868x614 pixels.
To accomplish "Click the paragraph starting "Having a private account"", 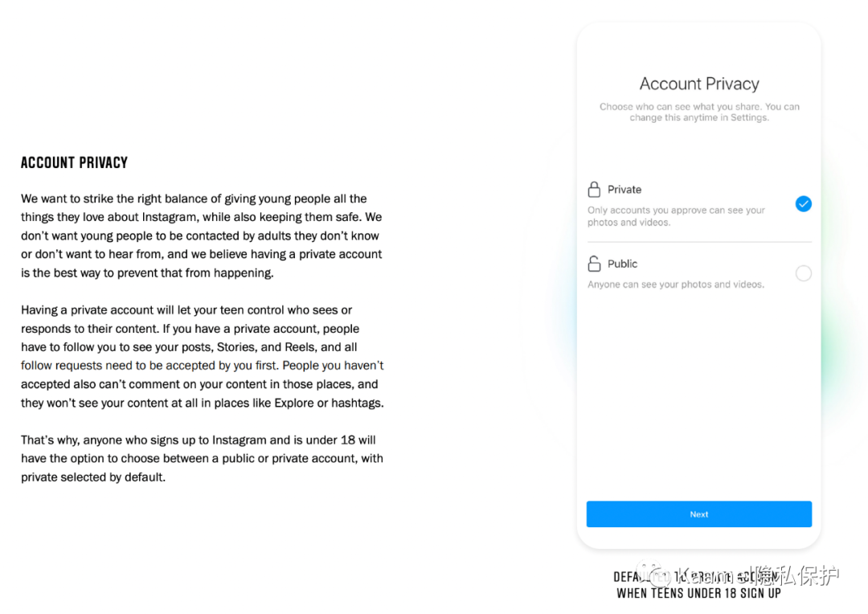I will (203, 356).
